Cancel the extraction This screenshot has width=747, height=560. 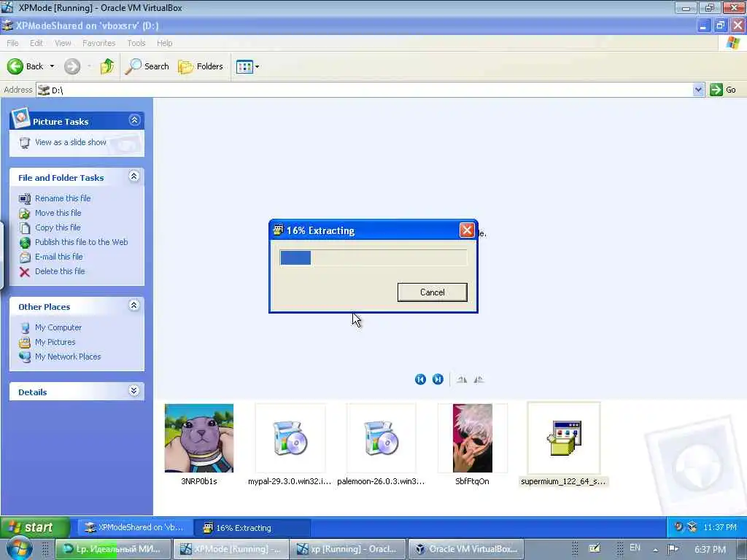[432, 292]
